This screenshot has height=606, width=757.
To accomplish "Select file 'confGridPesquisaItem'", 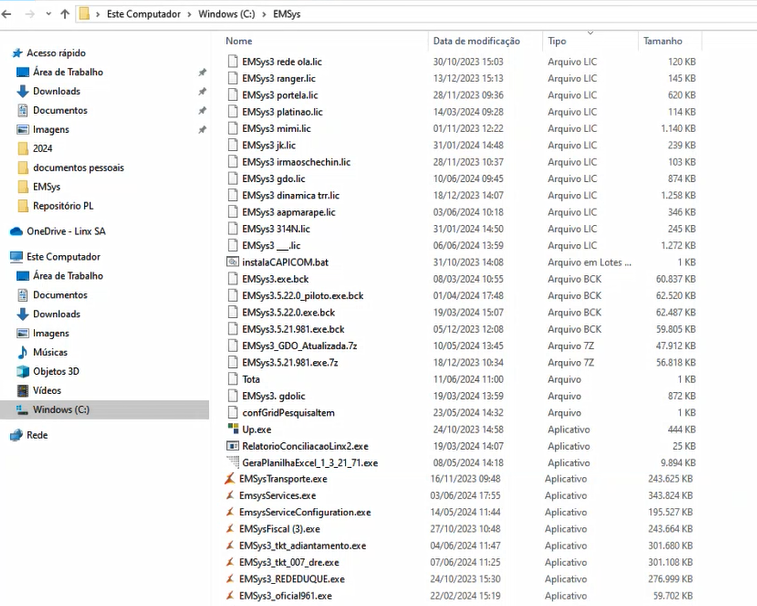I will 288,413.
